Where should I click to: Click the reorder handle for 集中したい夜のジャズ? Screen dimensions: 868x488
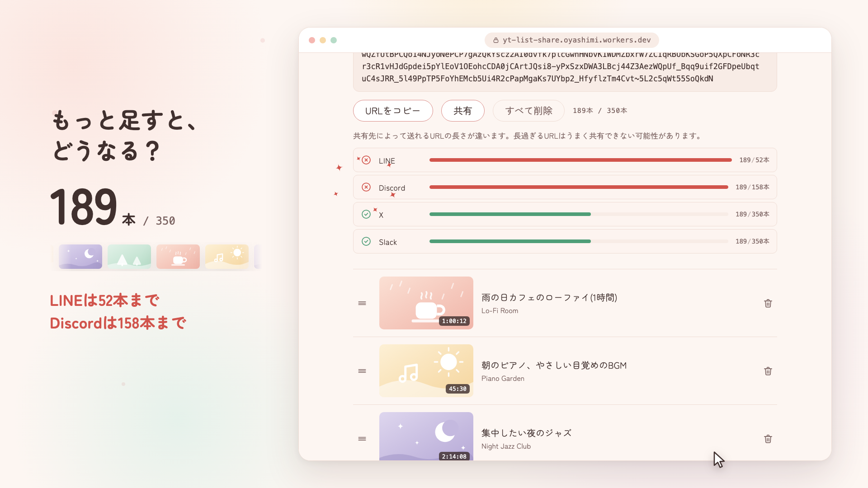coord(362,439)
